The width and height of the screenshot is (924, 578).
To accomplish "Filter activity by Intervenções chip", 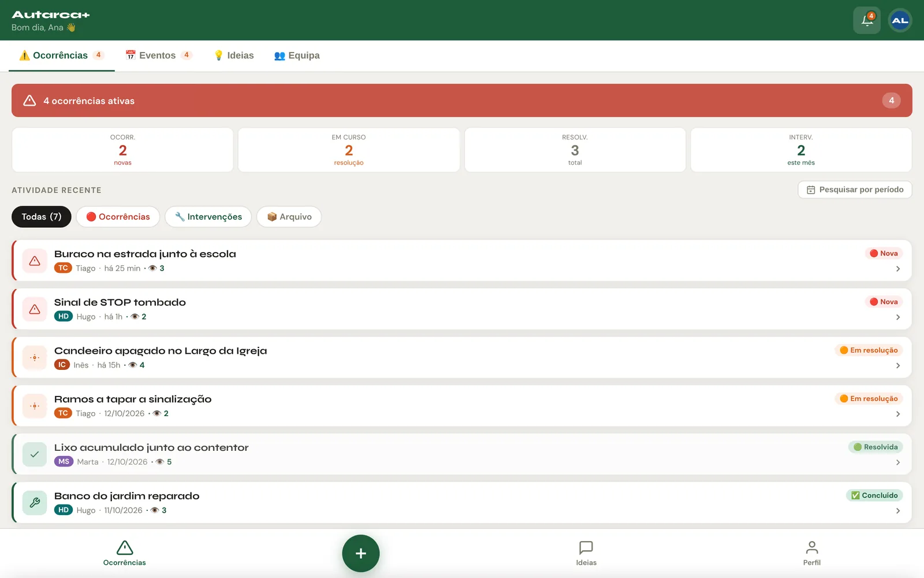I will click(x=208, y=217).
